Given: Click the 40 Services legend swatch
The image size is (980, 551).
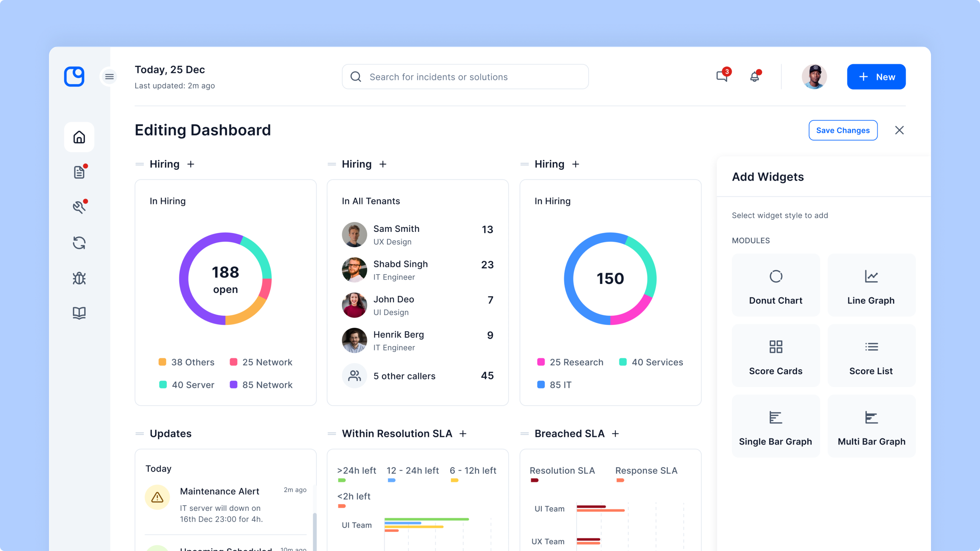Looking at the screenshot, I should tap(623, 362).
